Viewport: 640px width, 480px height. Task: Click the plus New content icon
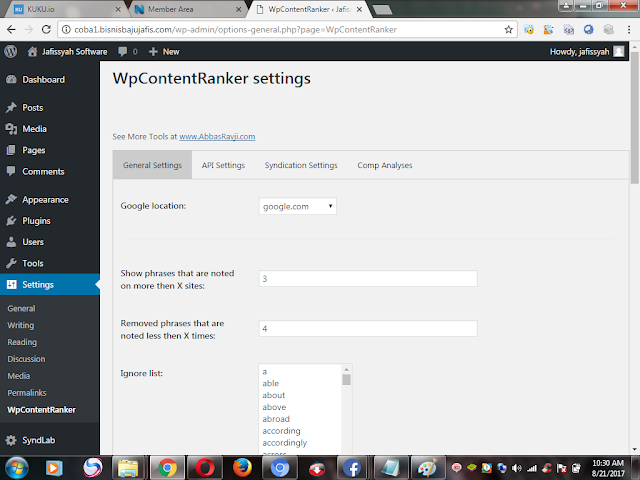point(153,52)
